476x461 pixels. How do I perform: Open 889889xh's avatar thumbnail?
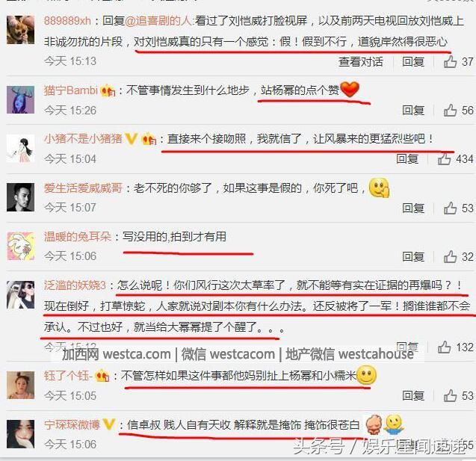(x=21, y=30)
